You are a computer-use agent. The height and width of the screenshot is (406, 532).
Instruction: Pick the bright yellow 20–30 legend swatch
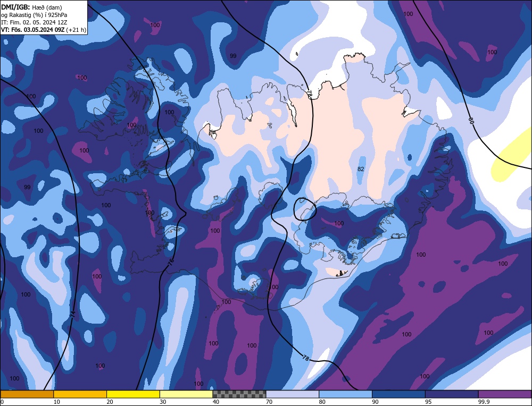pos(133,394)
